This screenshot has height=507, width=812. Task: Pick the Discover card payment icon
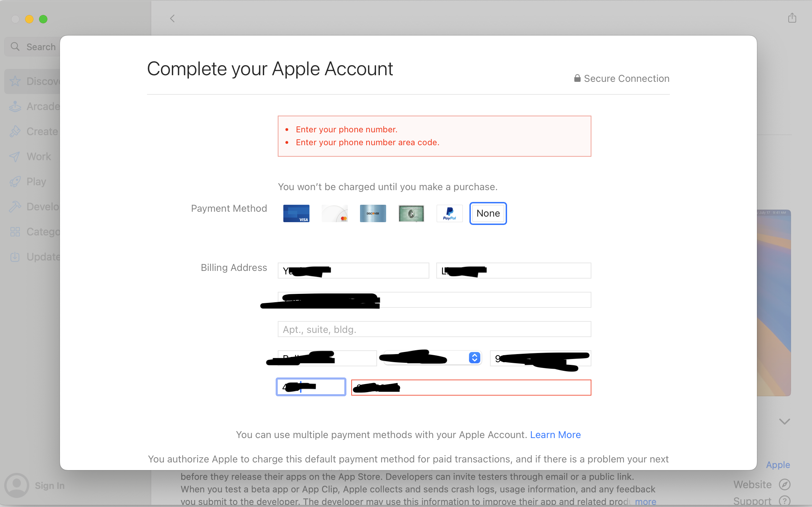click(x=373, y=213)
